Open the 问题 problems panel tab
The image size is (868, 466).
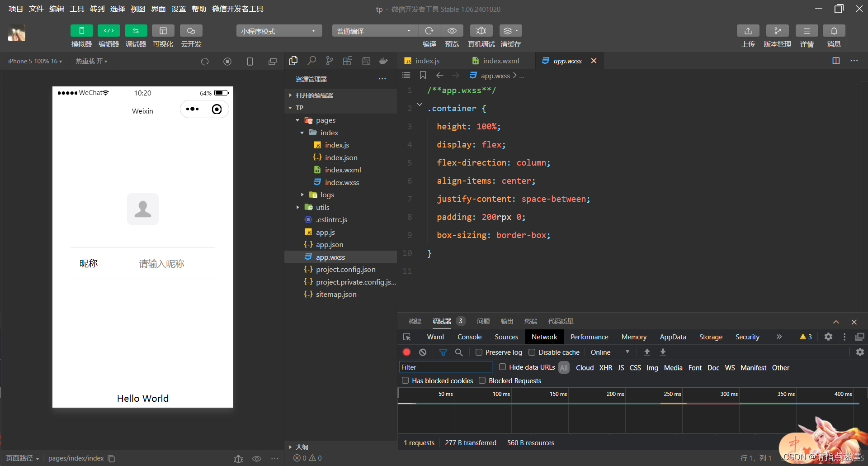click(x=483, y=321)
